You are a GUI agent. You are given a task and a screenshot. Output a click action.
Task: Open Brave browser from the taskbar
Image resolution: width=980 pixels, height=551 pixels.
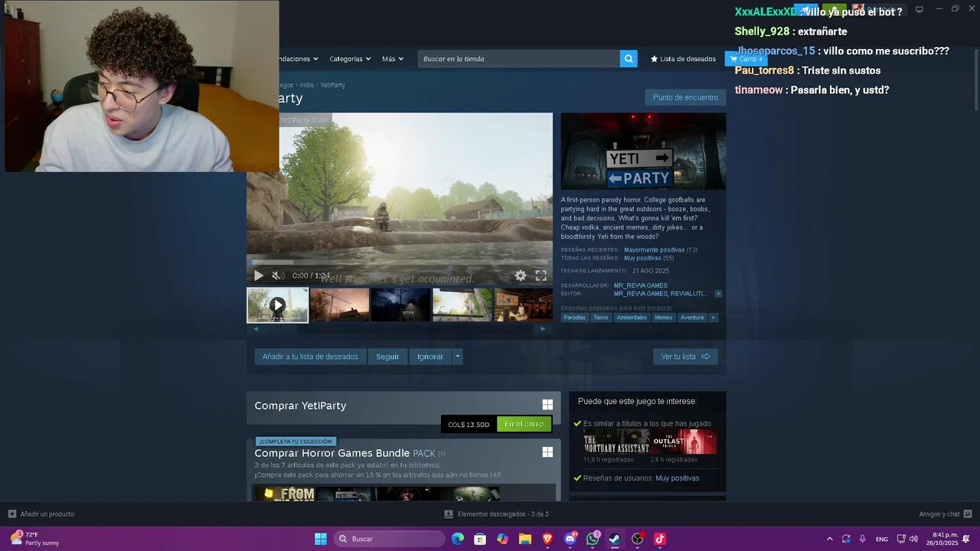point(547,539)
